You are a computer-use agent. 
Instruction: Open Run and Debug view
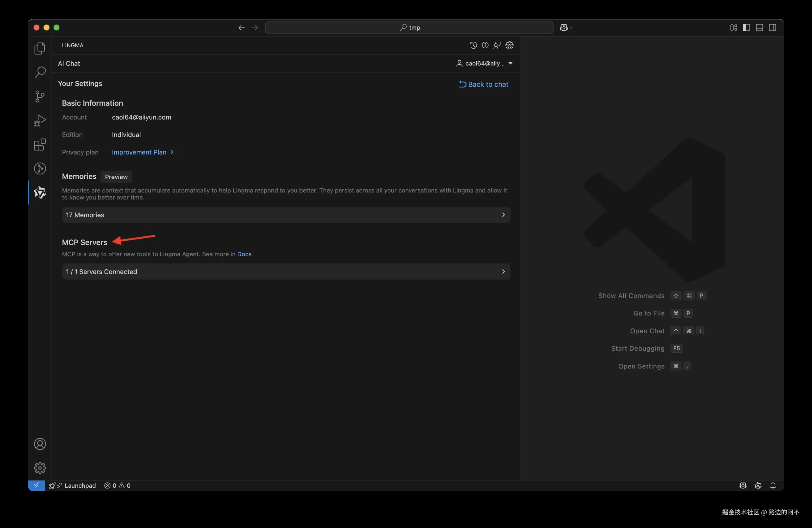pyautogui.click(x=40, y=120)
